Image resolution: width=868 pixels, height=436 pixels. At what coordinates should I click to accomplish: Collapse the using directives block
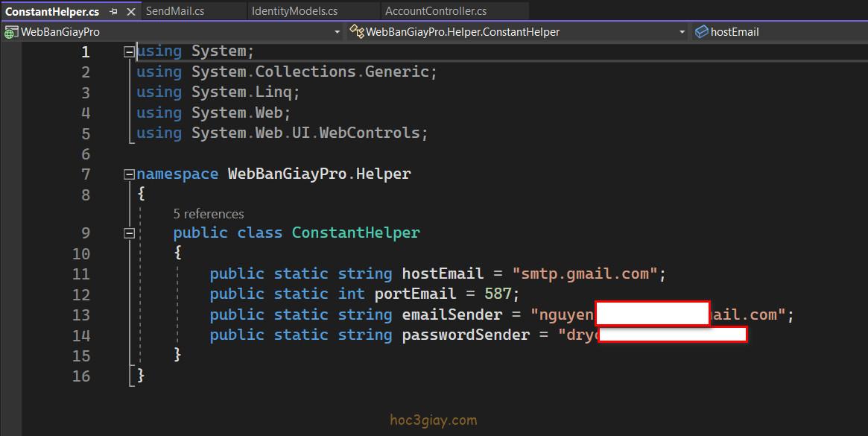(130, 51)
